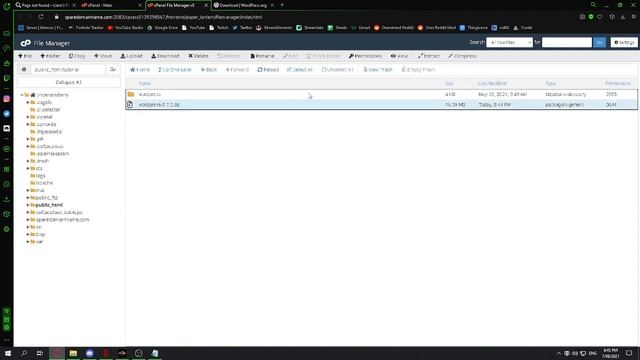The image size is (640, 360).
Task: Expand the public_html folder node
Action: tap(28, 205)
